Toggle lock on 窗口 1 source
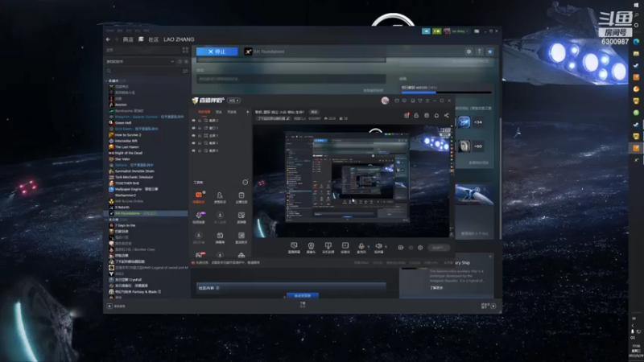This screenshot has width=644, height=362. coord(200,128)
